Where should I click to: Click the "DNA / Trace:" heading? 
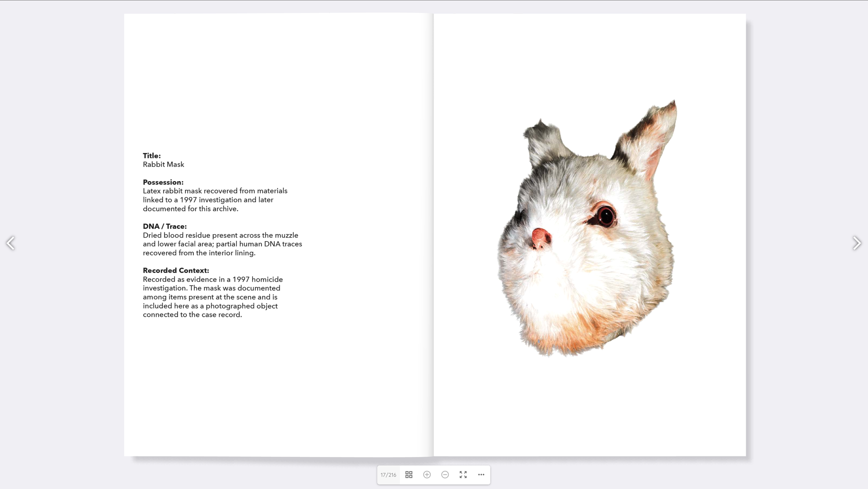click(x=165, y=226)
